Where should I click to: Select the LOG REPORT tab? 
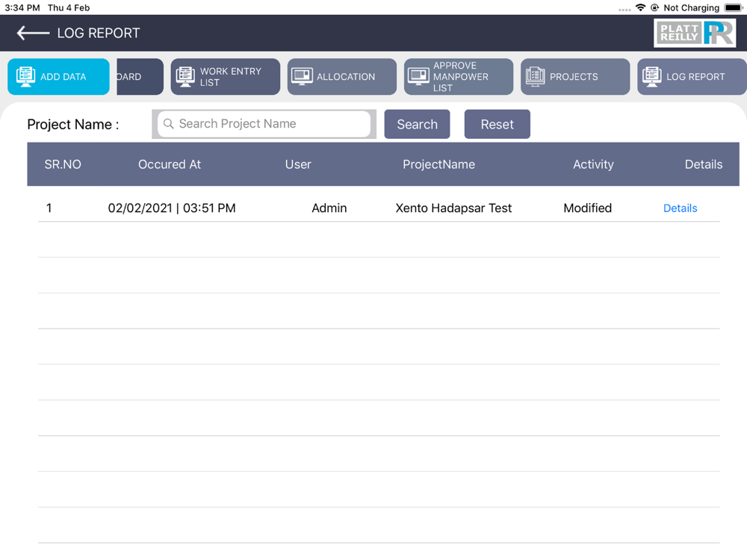(692, 77)
